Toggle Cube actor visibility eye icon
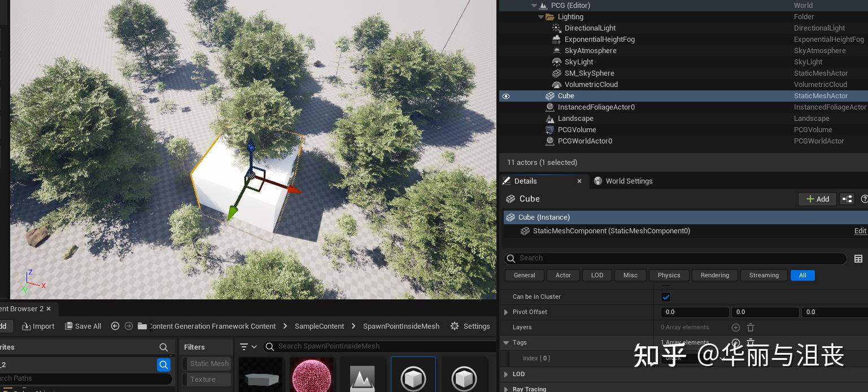 click(x=505, y=96)
